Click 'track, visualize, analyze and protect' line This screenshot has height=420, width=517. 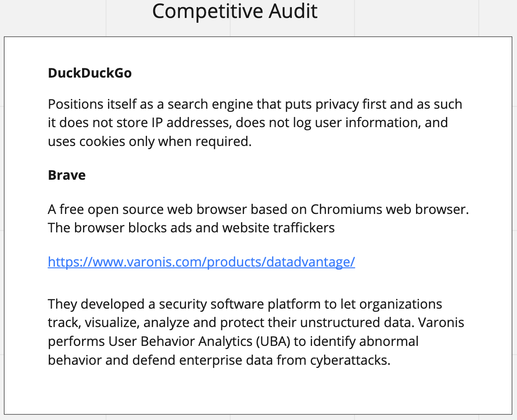click(x=256, y=323)
